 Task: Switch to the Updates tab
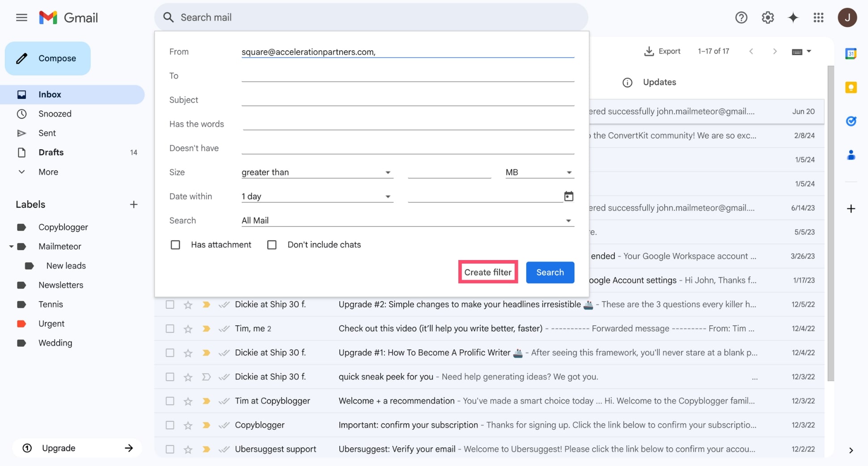[x=659, y=82]
